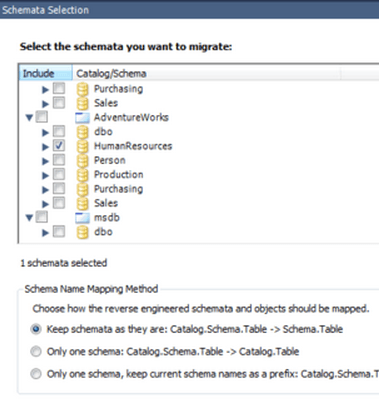This screenshot has height=401, width=379.
Task: Tick the AdventureWorks catalog checkbox
Action: 42,117
